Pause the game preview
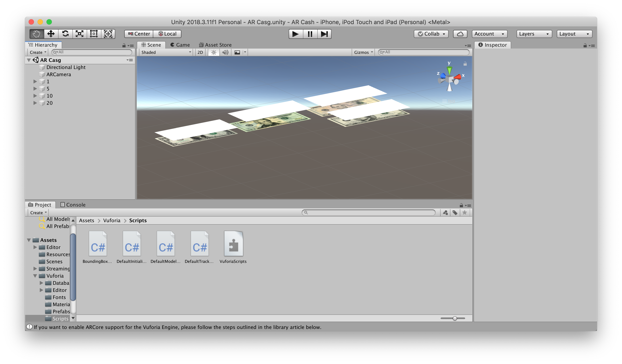This screenshot has width=622, height=364. pos(310,34)
